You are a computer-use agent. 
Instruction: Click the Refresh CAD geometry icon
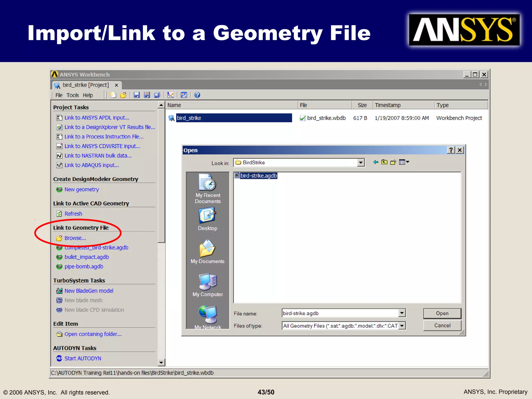(x=59, y=214)
